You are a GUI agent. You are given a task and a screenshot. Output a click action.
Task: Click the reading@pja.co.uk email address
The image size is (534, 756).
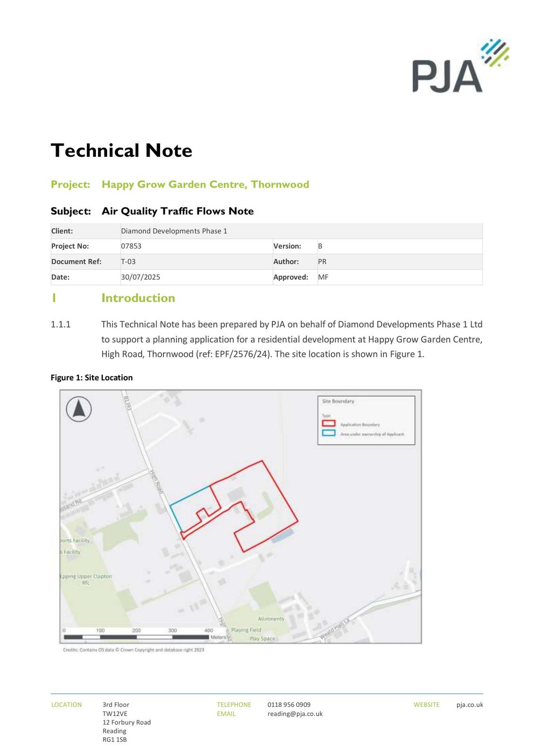(x=295, y=713)
